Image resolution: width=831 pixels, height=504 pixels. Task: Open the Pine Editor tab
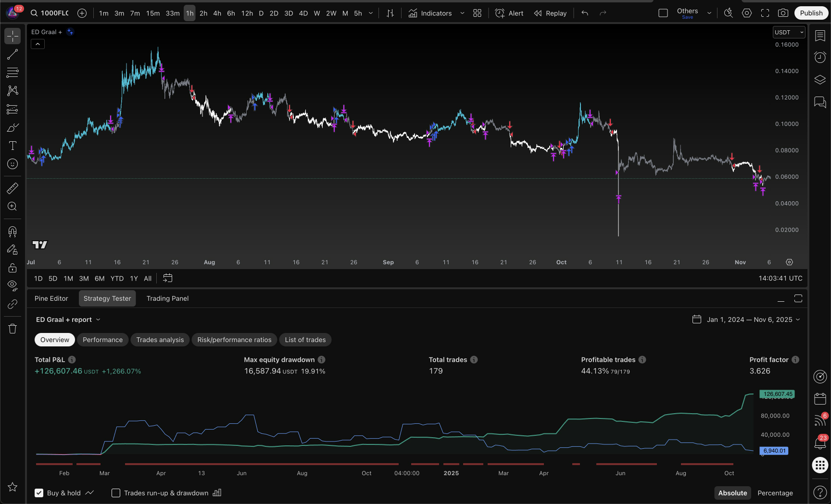51,298
